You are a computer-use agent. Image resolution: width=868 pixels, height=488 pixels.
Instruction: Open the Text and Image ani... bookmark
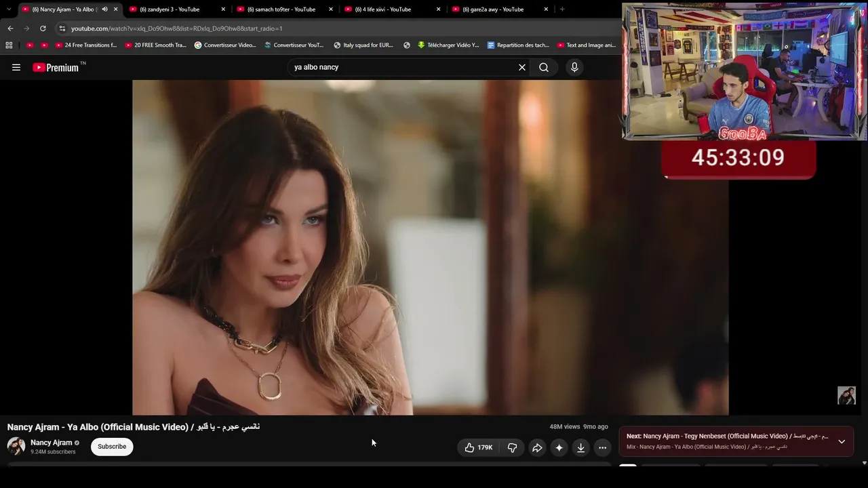[x=587, y=45]
